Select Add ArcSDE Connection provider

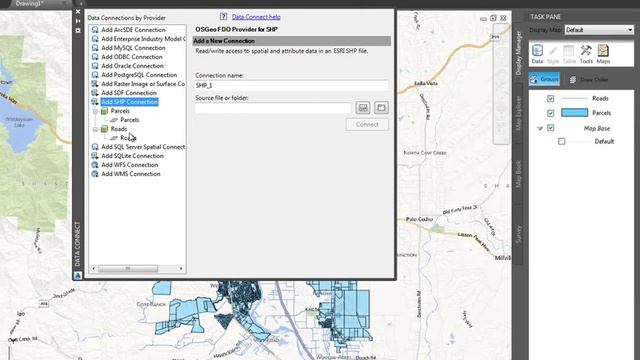pyautogui.click(x=133, y=30)
